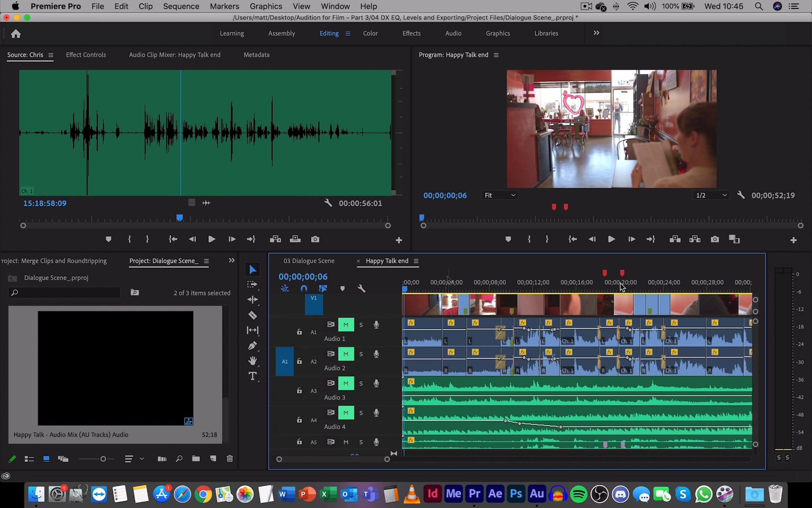
Task: Open the Fit zoom level dropdown
Action: (x=499, y=195)
